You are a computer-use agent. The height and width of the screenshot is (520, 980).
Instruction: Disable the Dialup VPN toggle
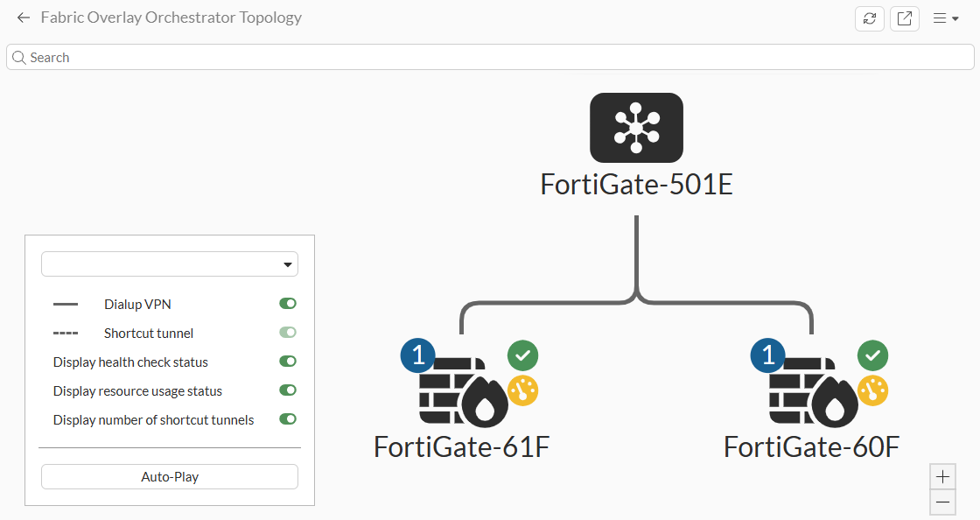click(x=288, y=303)
